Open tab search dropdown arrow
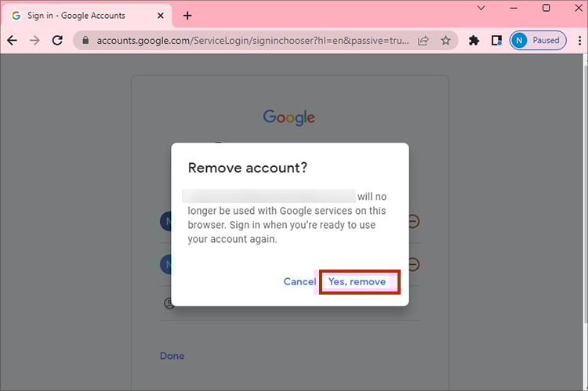588x391 pixels. pyautogui.click(x=481, y=8)
